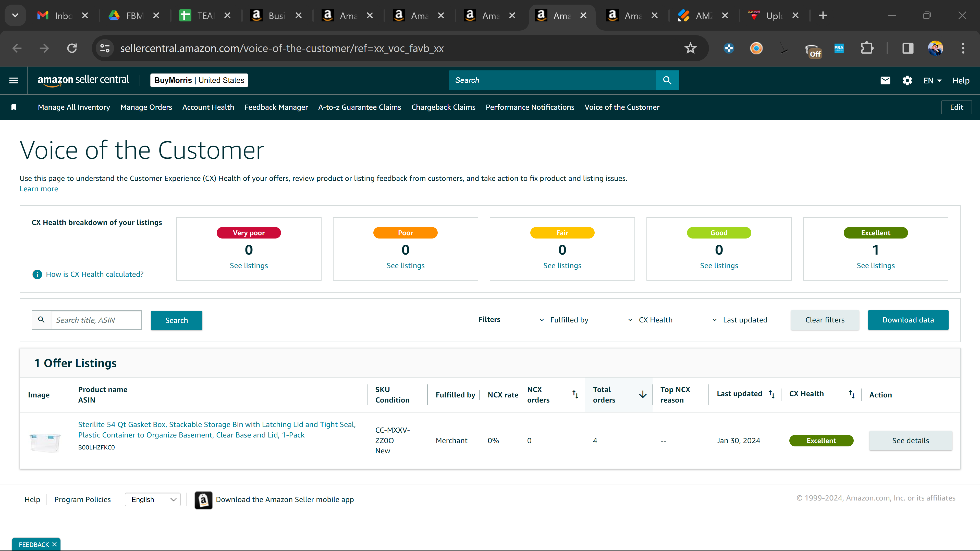The width and height of the screenshot is (980, 551).
Task: Sort by Total orders down arrow
Action: tap(643, 394)
